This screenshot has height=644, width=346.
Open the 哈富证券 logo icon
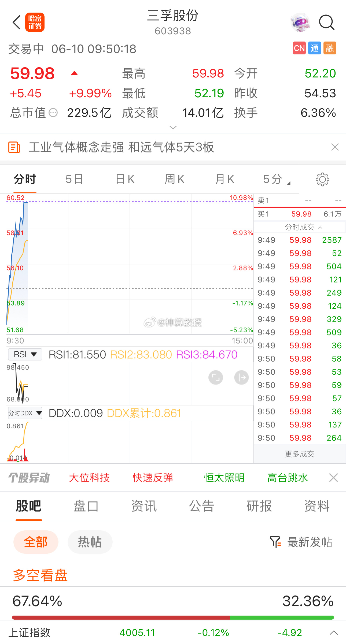tap(35, 22)
